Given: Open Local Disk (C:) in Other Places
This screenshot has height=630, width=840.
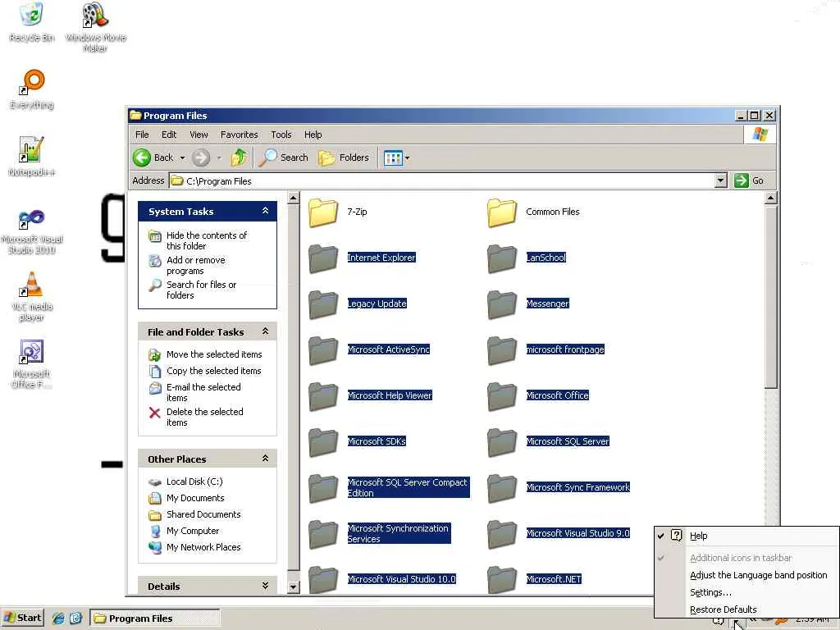Looking at the screenshot, I should pos(194,482).
